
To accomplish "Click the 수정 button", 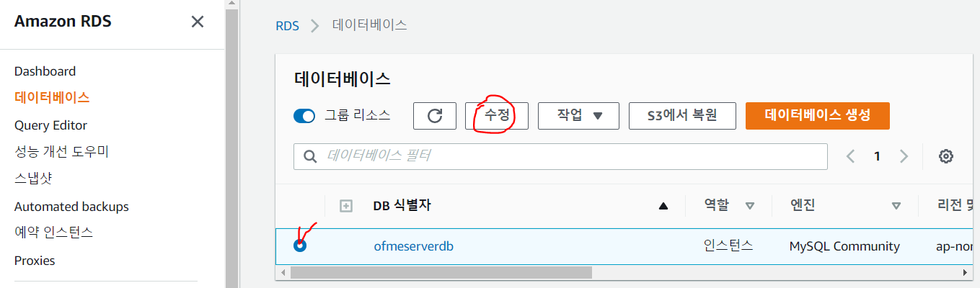I will pyautogui.click(x=497, y=116).
